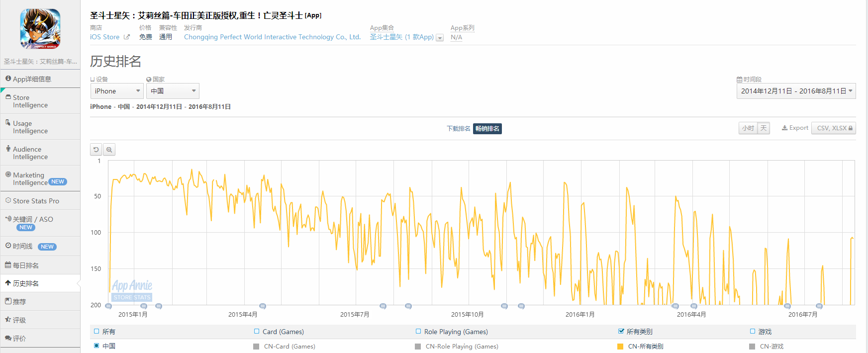Open the iOS Store link
This screenshot has width=868, height=353.
click(x=104, y=37)
